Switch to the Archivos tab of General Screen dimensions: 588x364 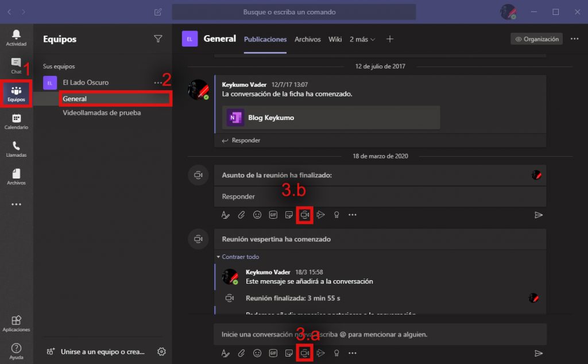(x=307, y=39)
